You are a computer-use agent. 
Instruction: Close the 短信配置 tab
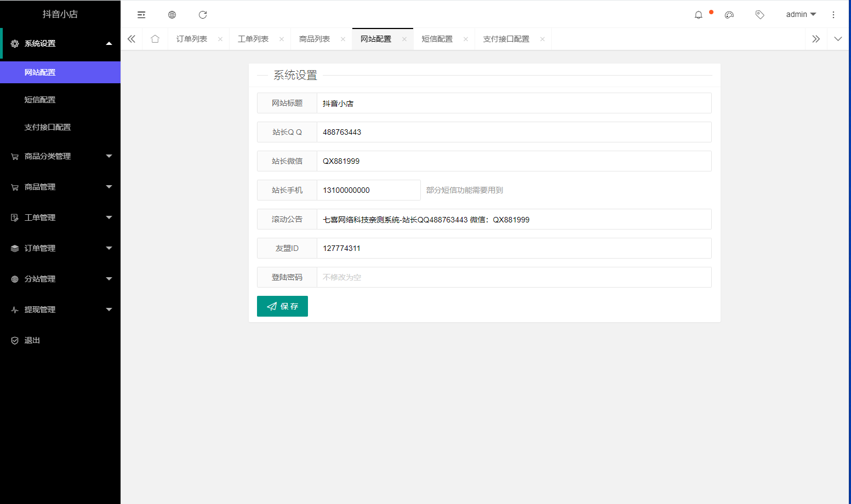[x=466, y=39]
